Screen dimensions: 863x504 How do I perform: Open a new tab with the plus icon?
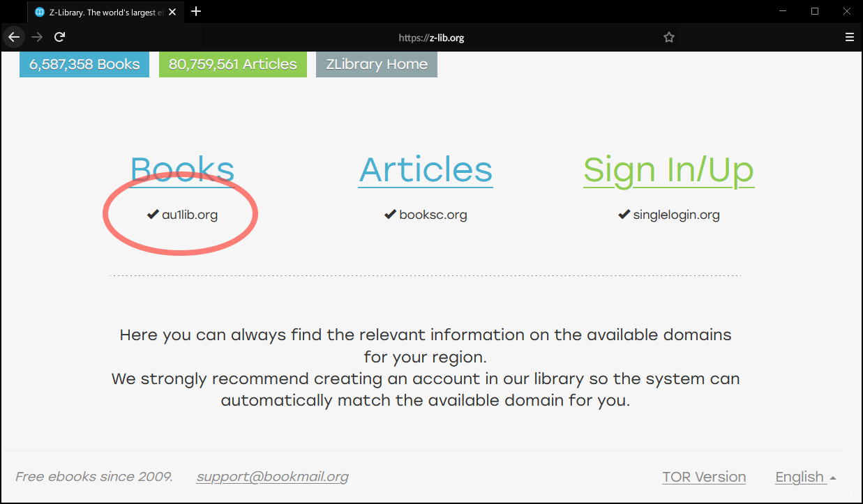(x=196, y=11)
